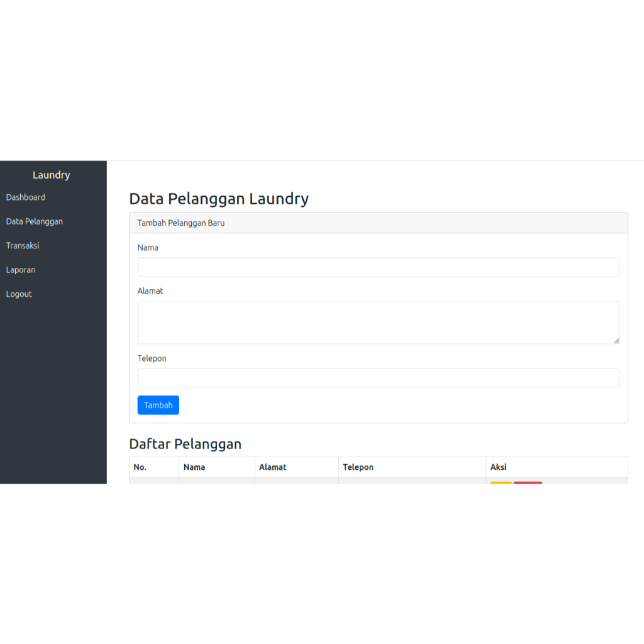
Task: Click the red delete action button
Action: pos(528,484)
